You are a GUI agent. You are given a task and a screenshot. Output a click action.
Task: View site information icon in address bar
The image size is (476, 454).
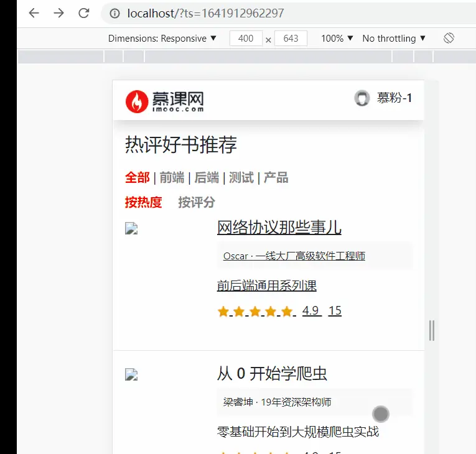[114, 13]
